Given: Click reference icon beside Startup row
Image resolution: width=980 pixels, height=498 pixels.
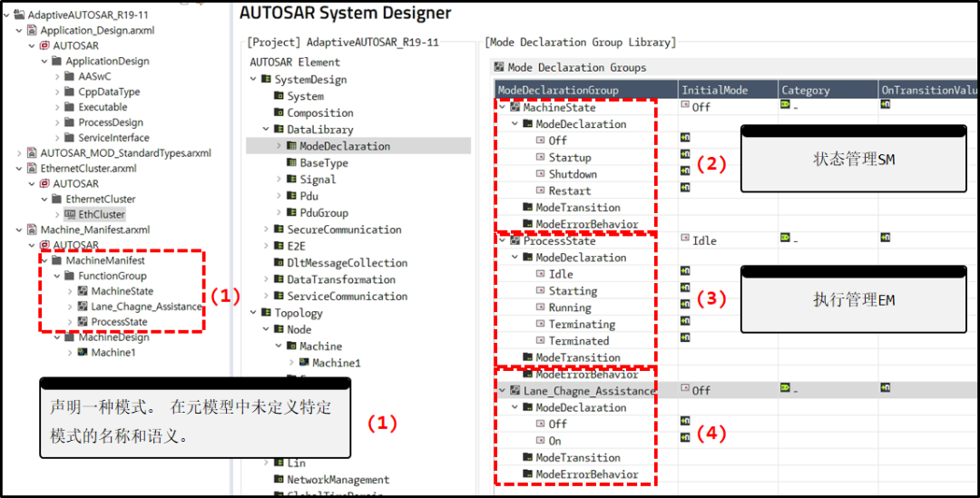Looking at the screenshot, I should coord(685,153).
